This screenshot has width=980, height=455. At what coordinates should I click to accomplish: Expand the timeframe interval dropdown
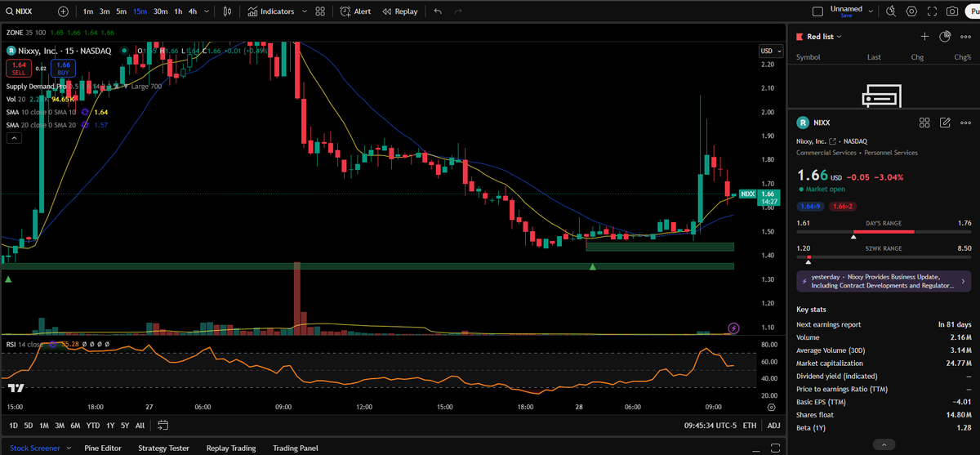pyautogui.click(x=206, y=11)
